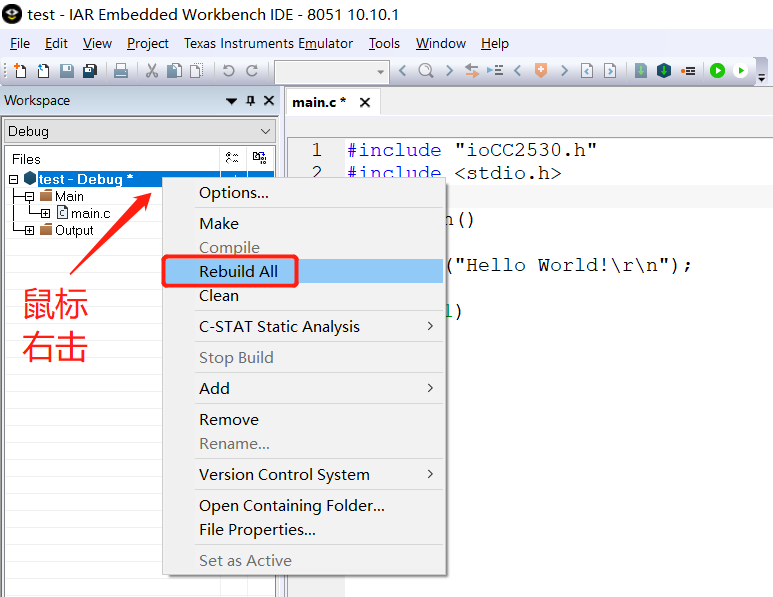Click the Find Previous arrow left of magnifier

403,71
